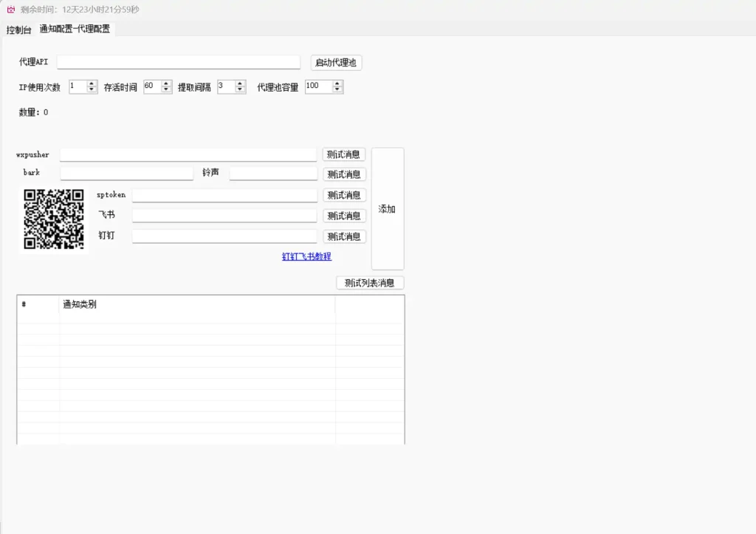The width and height of the screenshot is (756, 534).
Task: Click the bark input field
Action: [126, 173]
